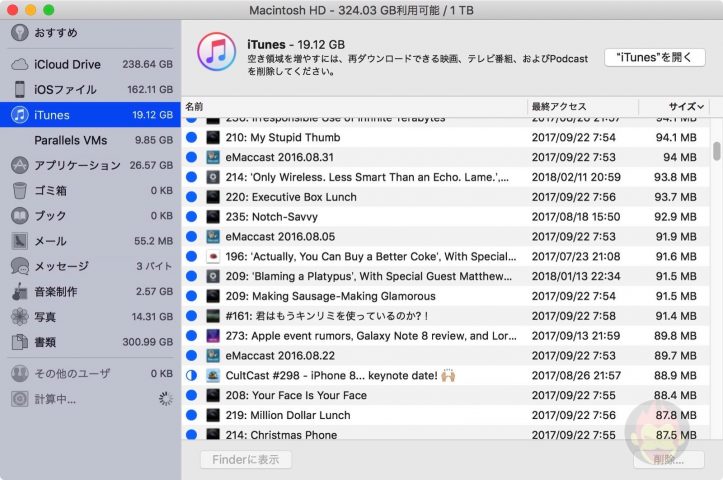Click the vertical scrollbar thumb of the list
The height and width of the screenshot is (480, 723).
click(x=716, y=151)
